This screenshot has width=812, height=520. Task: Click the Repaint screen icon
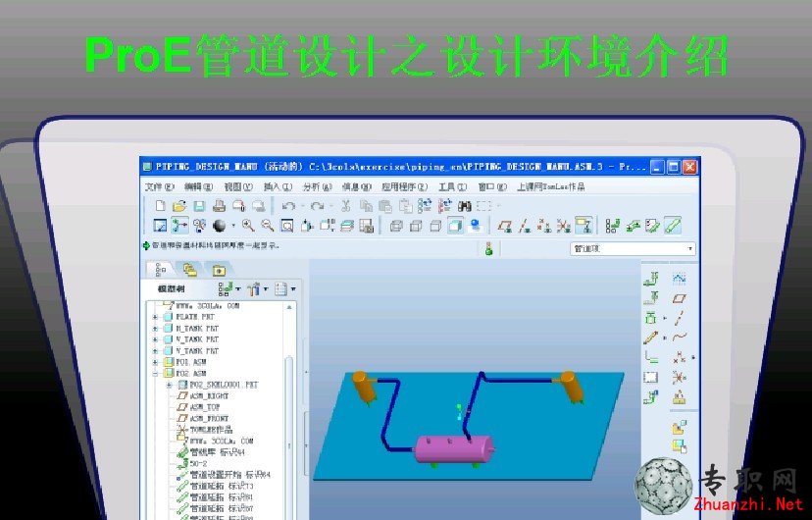[160, 226]
